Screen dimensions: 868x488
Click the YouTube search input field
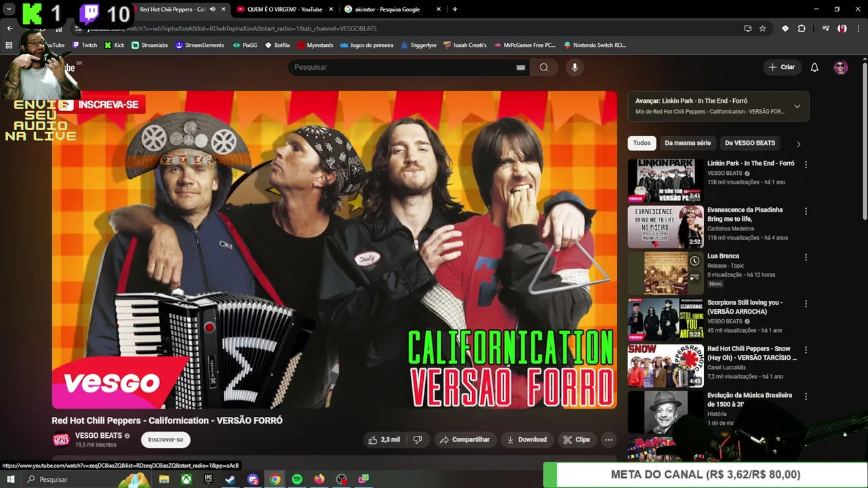(403, 67)
